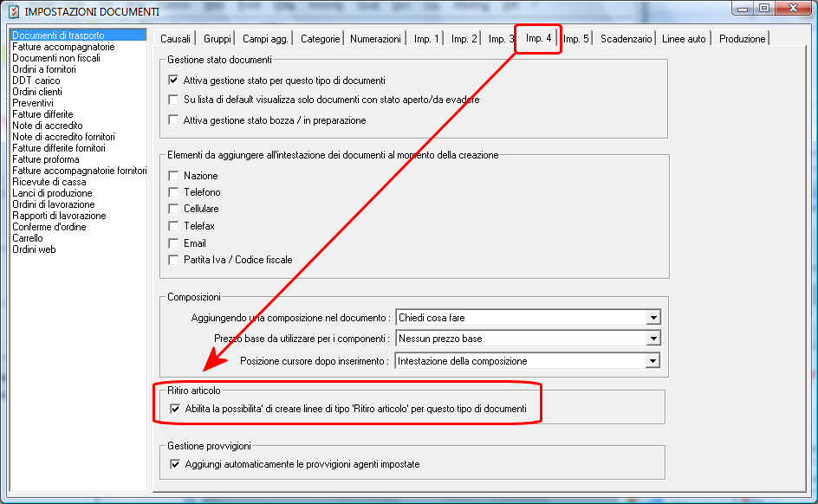This screenshot has height=504, width=818.
Task: Select Lanci di produzione in the list
Action: pos(78,193)
